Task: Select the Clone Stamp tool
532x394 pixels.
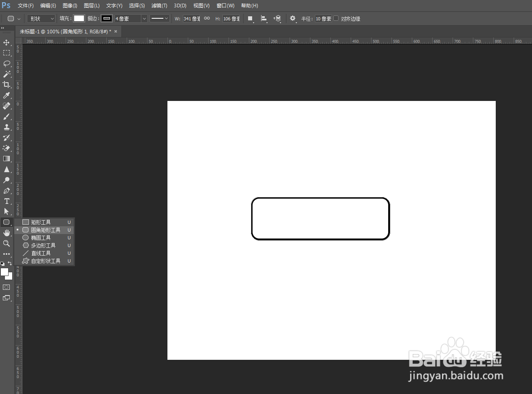Action: click(7, 127)
